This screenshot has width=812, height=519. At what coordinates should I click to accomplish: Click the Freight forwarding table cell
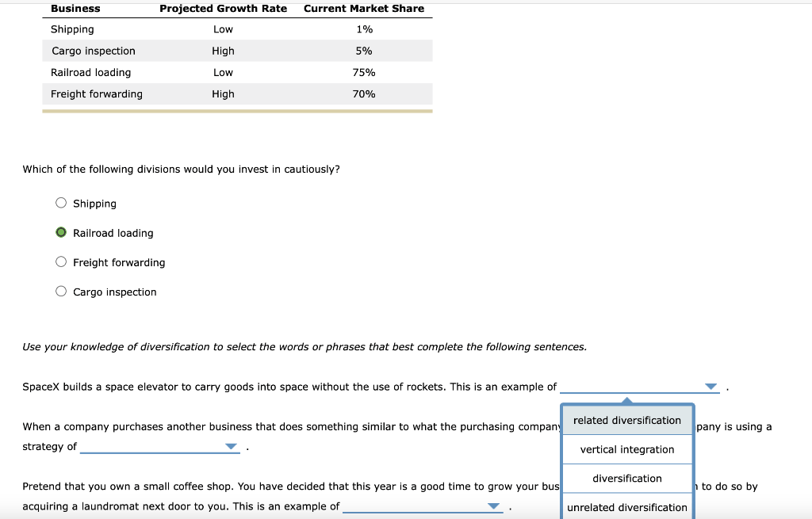click(x=96, y=94)
